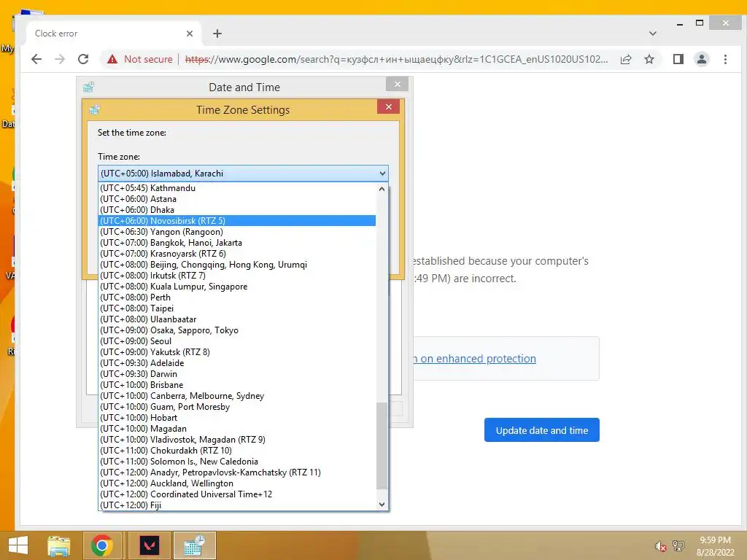Open Chrome three-dot menu
This screenshot has height=560, width=747.
pos(725,59)
